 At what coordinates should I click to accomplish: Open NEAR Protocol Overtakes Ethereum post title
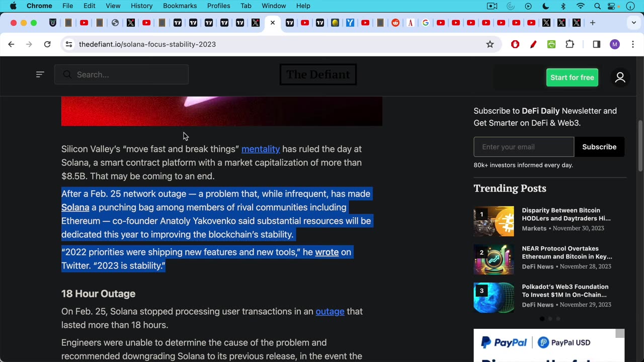567,252
